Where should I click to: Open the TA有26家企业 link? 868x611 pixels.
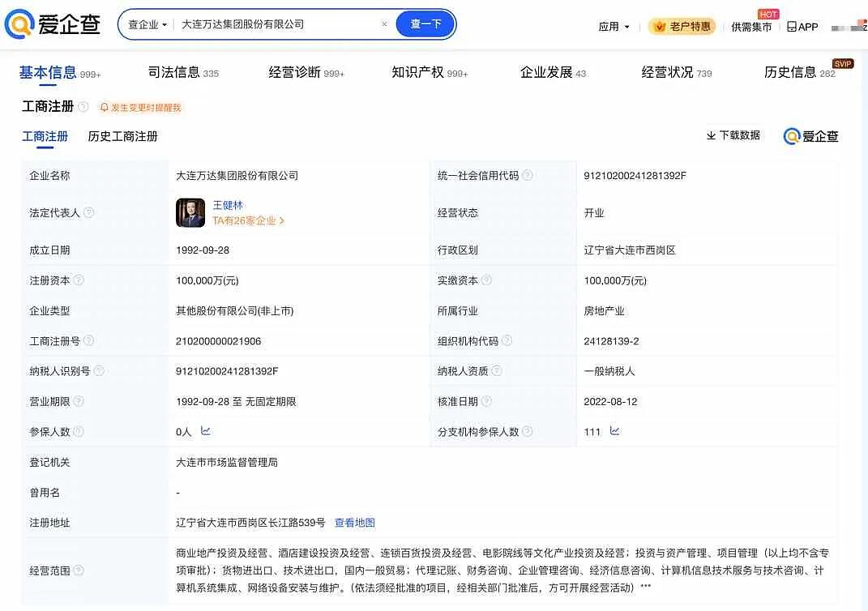point(249,220)
